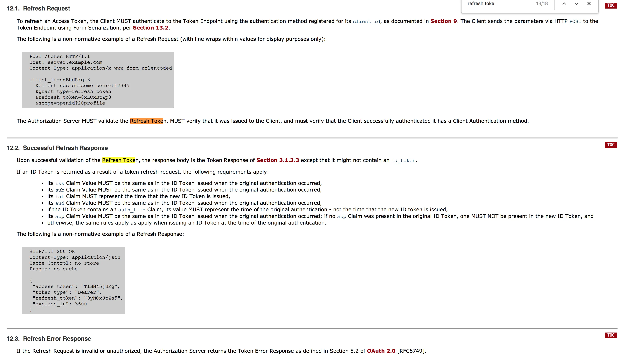Open the OAuth 2.0 reference link
The image size is (624, 364).
[x=381, y=351]
